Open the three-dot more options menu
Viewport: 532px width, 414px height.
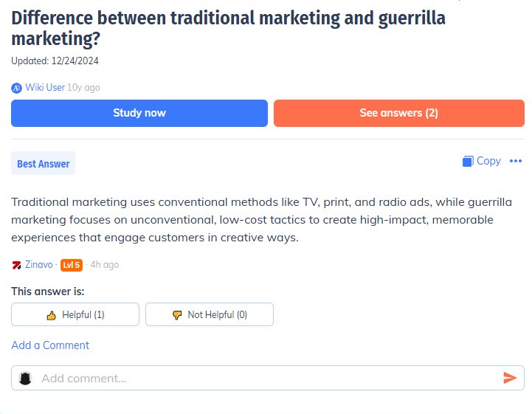point(516,162)
